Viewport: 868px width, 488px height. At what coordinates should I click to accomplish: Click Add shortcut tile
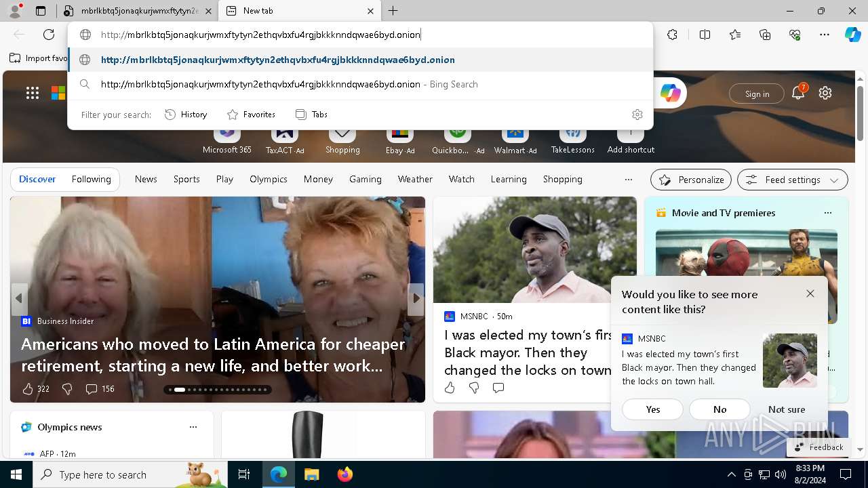pos(631,140)
